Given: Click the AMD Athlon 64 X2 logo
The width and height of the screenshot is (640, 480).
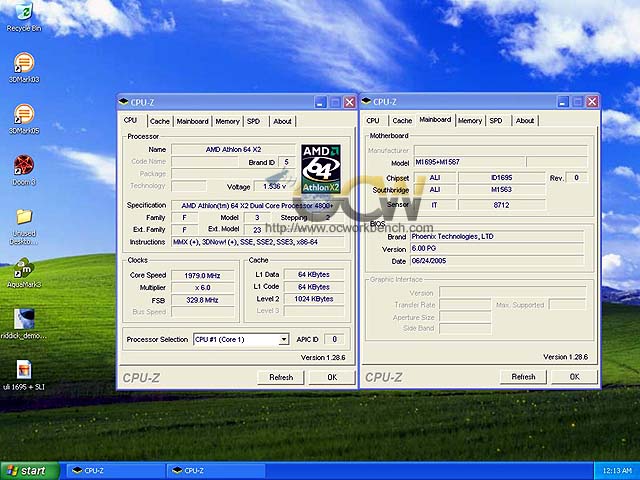Looking at the screenshot, I should click(321, 169).
